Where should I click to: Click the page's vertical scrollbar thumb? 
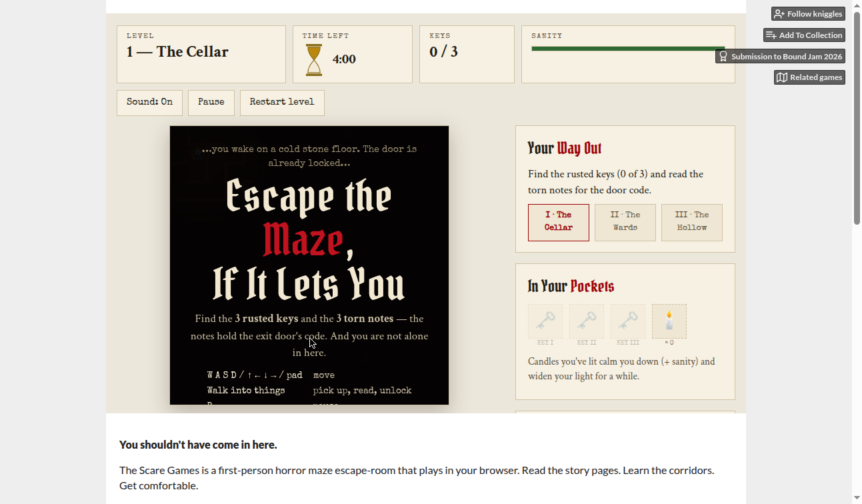pyautogui.click(x=857, y=117)
